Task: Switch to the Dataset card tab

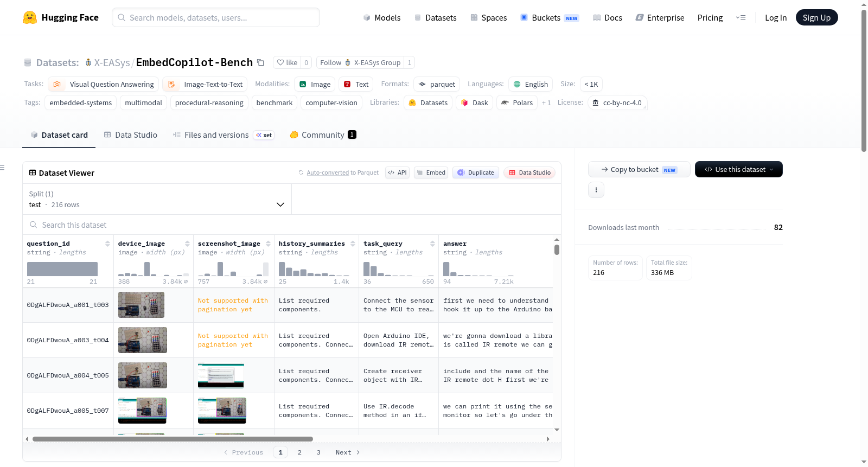Action: (x=59, y=135)
